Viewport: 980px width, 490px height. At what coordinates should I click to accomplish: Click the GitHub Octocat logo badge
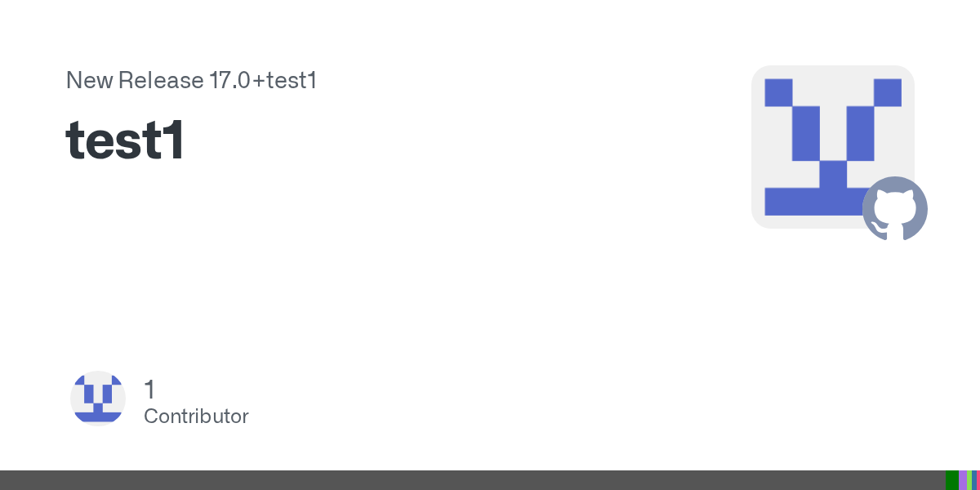point(895,209)
